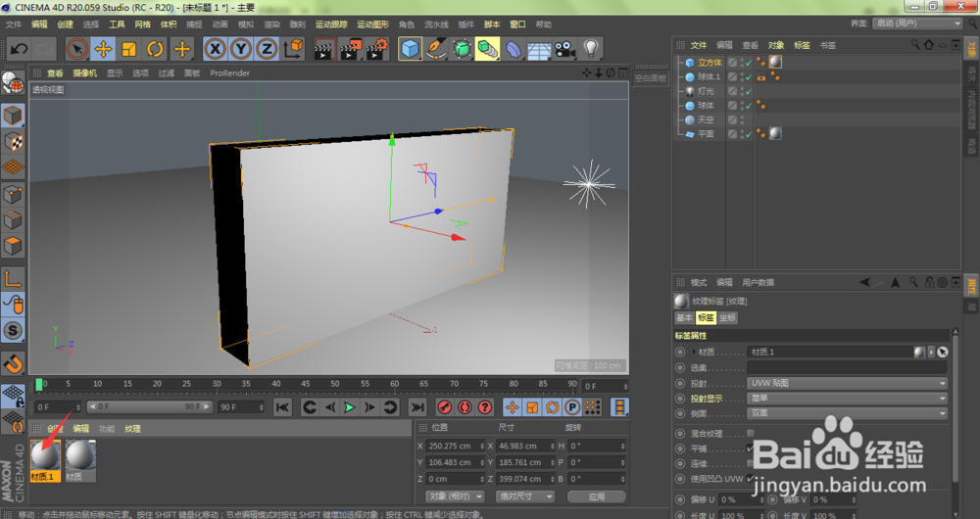This screenshot has height=519, width=980.
Task: Toggle 平铺 checkbox
Action: pos(751,448)
